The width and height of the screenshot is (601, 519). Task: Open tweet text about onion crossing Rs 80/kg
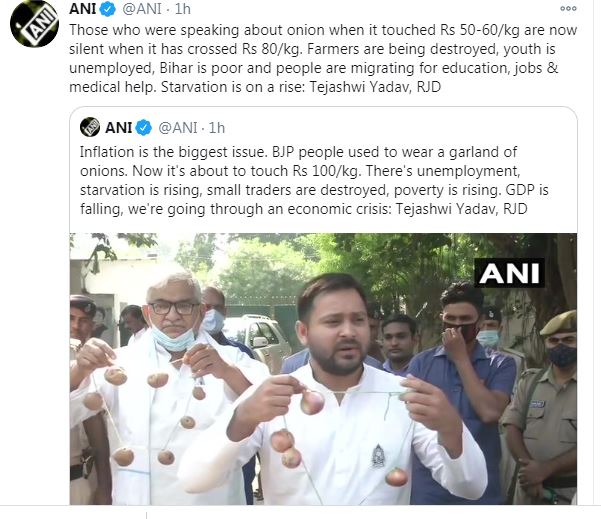(323, 58)
